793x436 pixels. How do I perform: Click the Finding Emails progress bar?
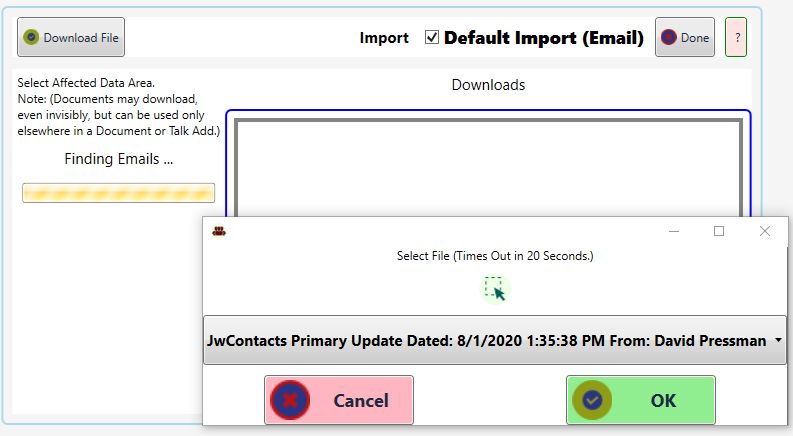pos(118,193)
